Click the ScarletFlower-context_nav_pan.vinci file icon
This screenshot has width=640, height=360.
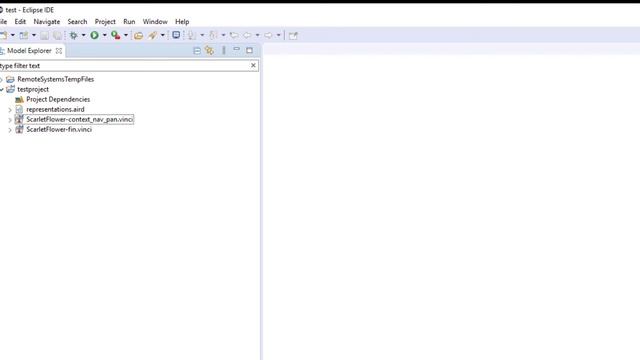coord(19,119)
